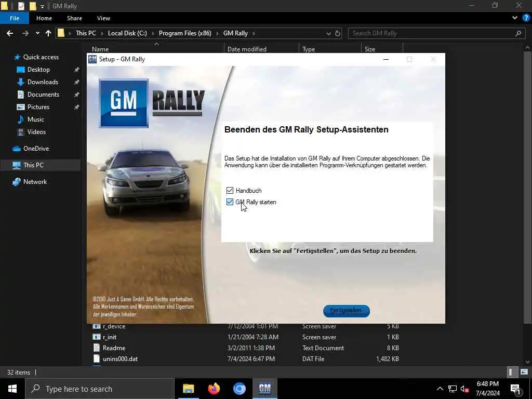
Task: Click the properties checkmark icon in title bar
Action: 21,6
